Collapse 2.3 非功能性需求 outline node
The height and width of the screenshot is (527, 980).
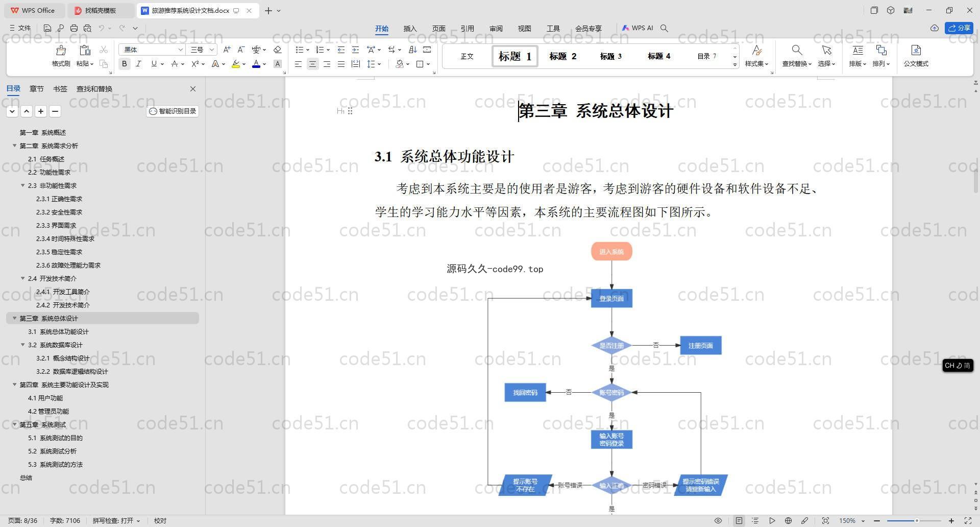[x=22, y=185]
